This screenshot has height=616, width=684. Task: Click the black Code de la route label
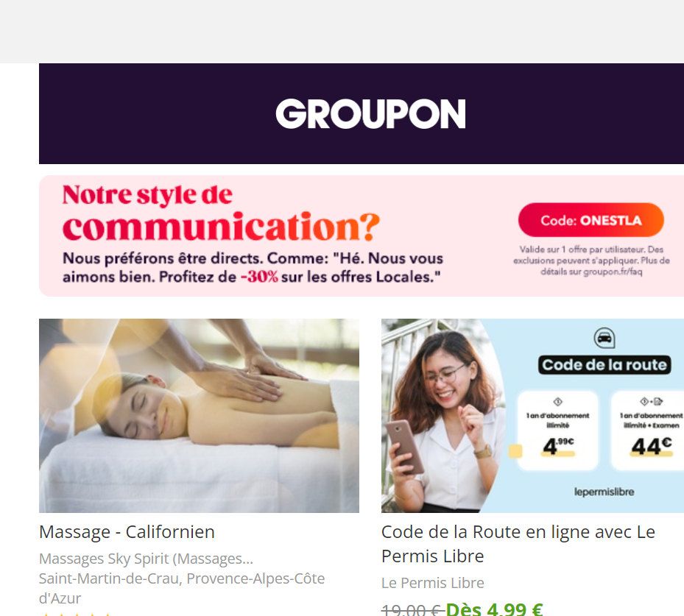604,364
